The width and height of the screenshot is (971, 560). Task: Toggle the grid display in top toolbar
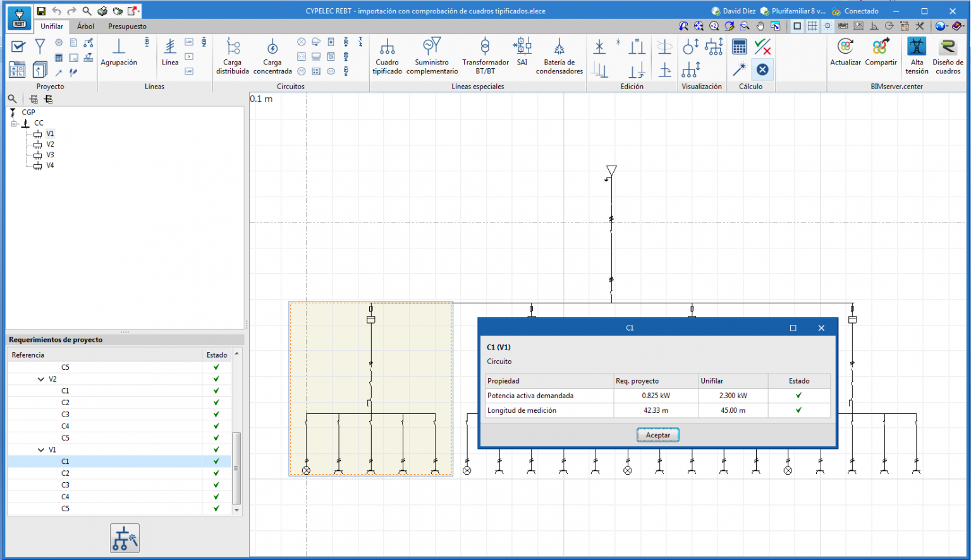coord(812,26)
